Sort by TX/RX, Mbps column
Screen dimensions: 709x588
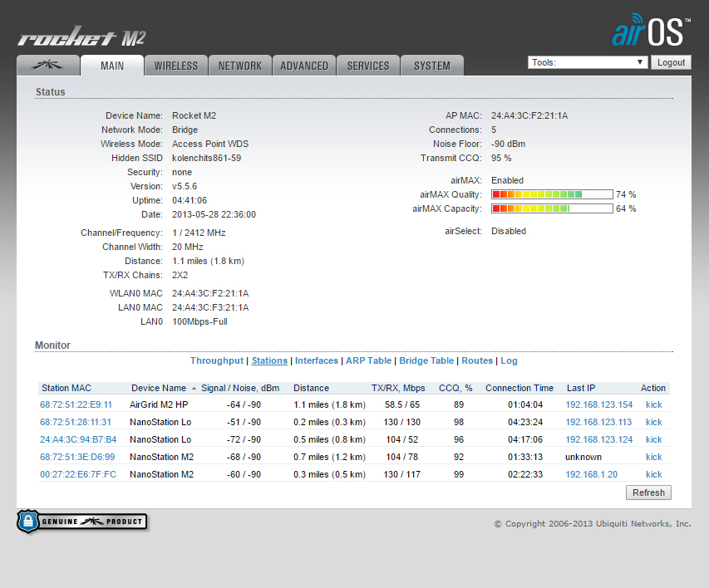398,388
